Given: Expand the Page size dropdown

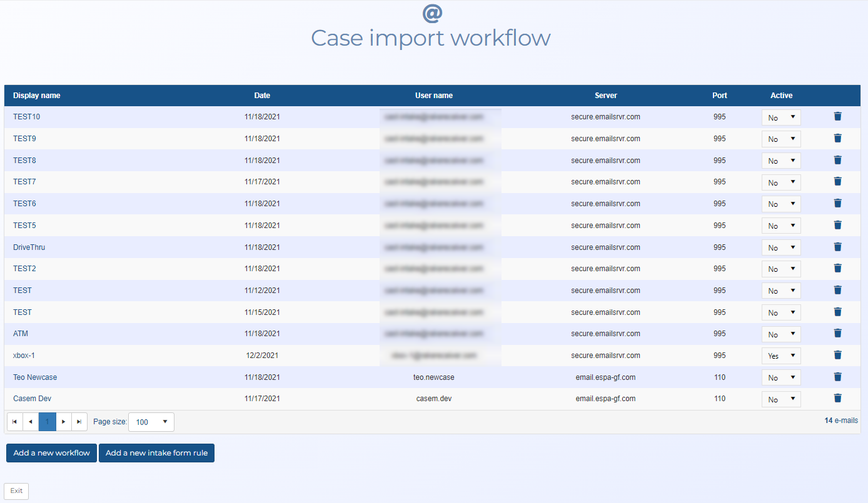Looking at the screenshot, I should (151, 422).
